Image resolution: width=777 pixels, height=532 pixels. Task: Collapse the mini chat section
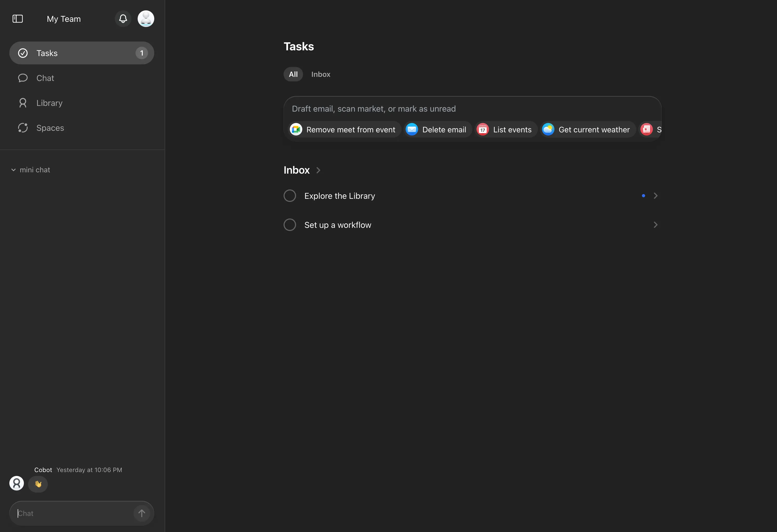[13, 170]
